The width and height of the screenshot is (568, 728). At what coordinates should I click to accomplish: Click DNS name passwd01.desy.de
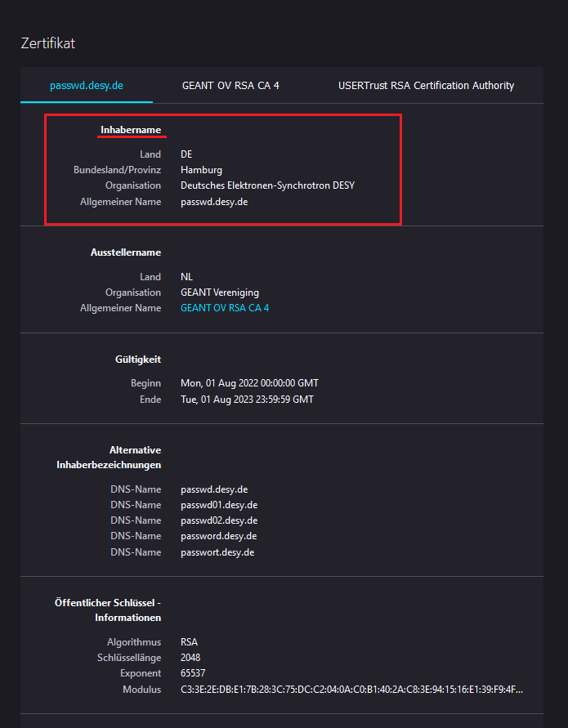click(x=219, y=505)
